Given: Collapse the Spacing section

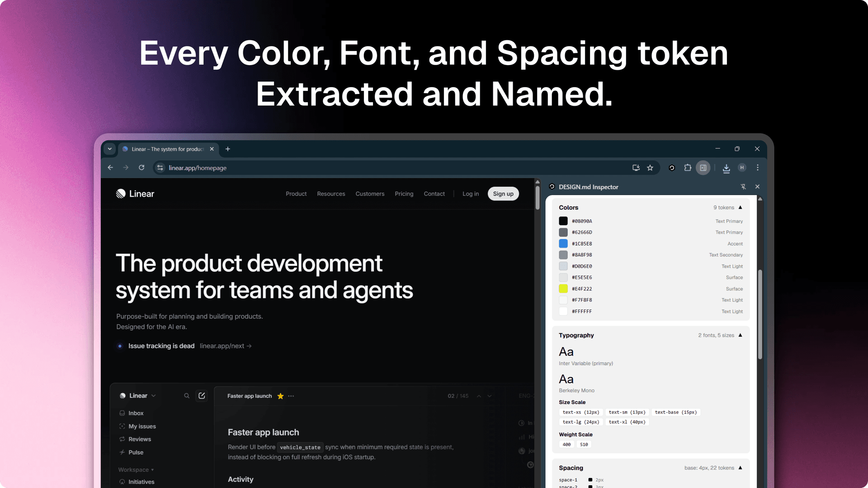Looking at the screenshot, I should point(741,468).
